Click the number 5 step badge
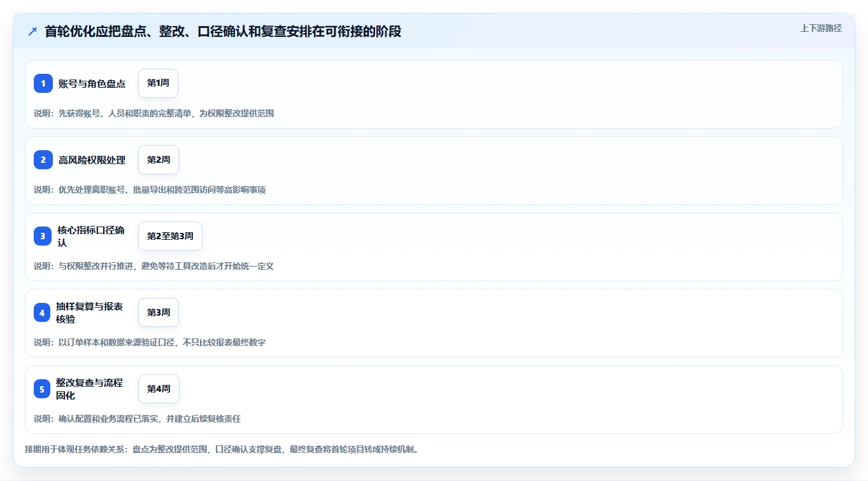 [x=42, y=389]
